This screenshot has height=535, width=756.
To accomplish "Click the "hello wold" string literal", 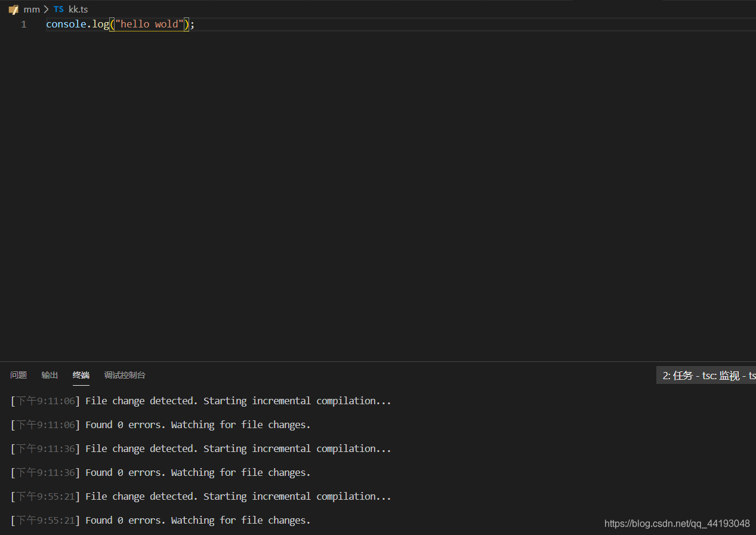I will click(149, 24).
